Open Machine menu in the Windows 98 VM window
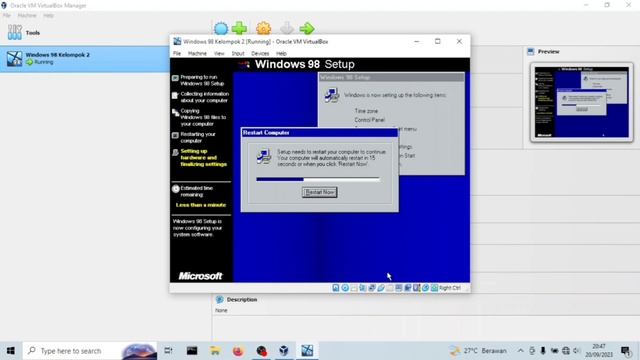This screenshot has height=360, width=640. pyautogui.click(x=197, y=53)
